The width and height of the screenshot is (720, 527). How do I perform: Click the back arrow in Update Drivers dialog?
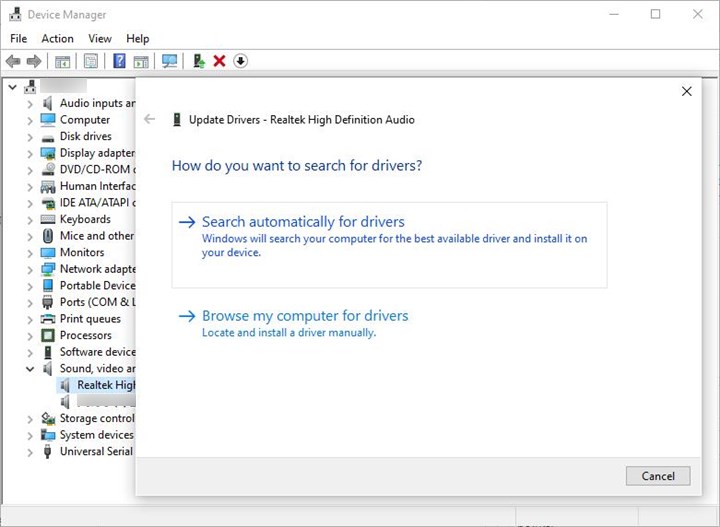150,119
